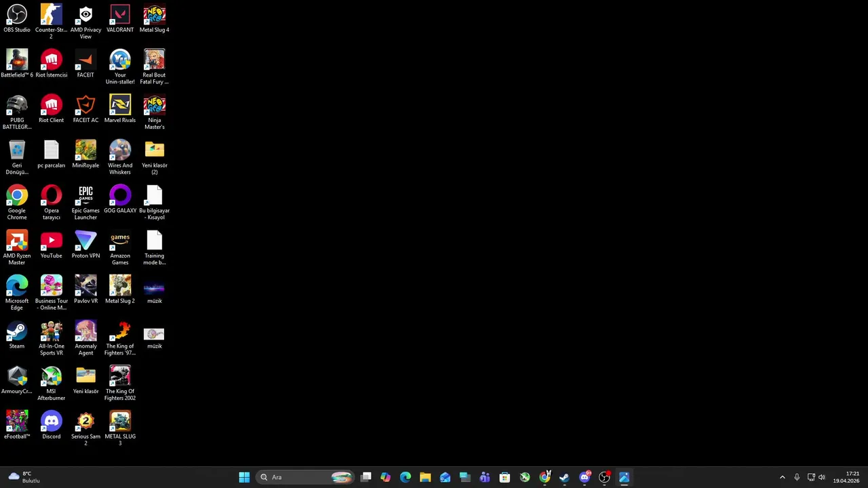Select the Opera tarayıcı icon
This screenshot has height=488, width=868.
tap(51, 203)
